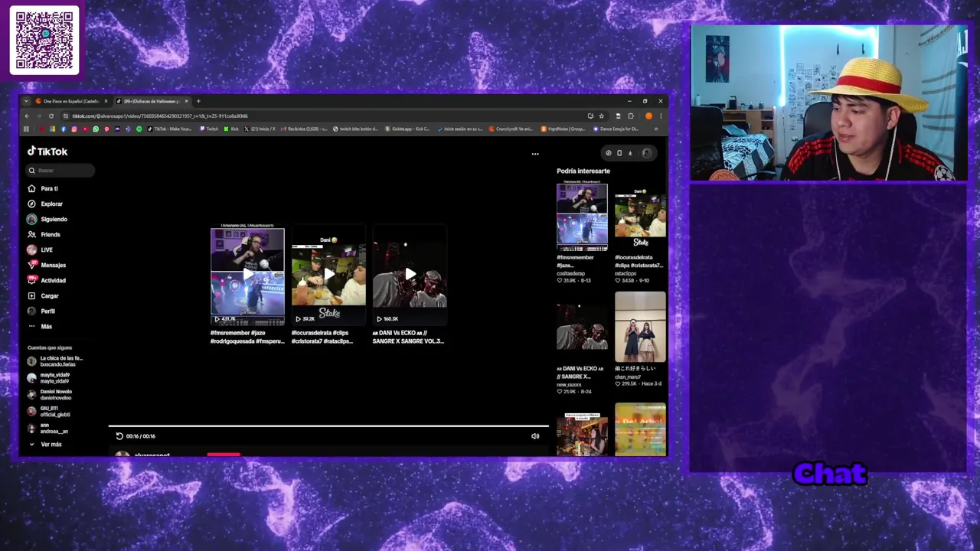Image resolution: width=980 pixels, height=551 pixels.
Task: Open Perfil profile page
Action: click(41, 311)
